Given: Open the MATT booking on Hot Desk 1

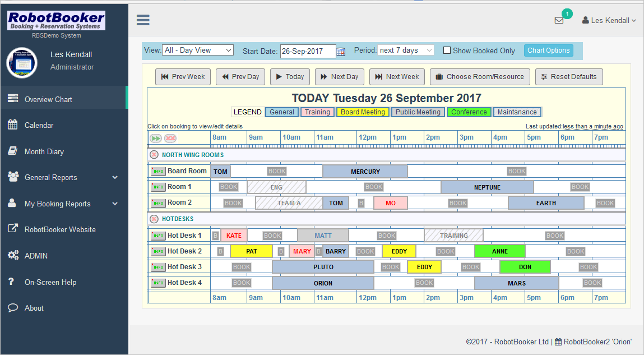Looking at the screenshot, I should pyautogui.click(x=323, y=236).
